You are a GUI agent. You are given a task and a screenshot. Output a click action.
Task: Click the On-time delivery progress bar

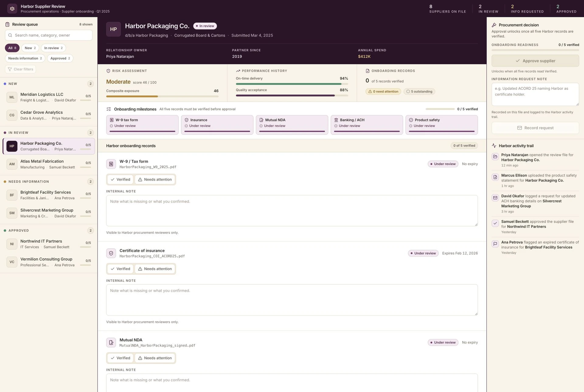pyautogui.click(x=292, y=84)
